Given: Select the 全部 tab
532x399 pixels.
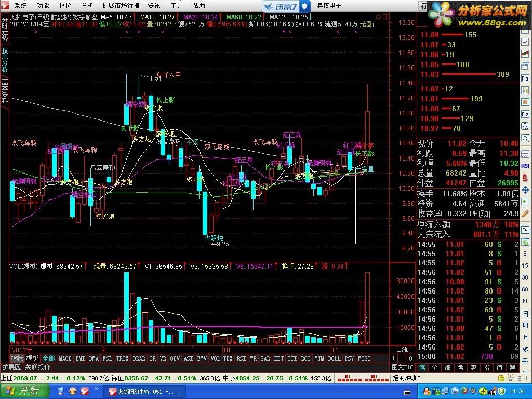Looking at the screenshot, I should pos(48,358).
